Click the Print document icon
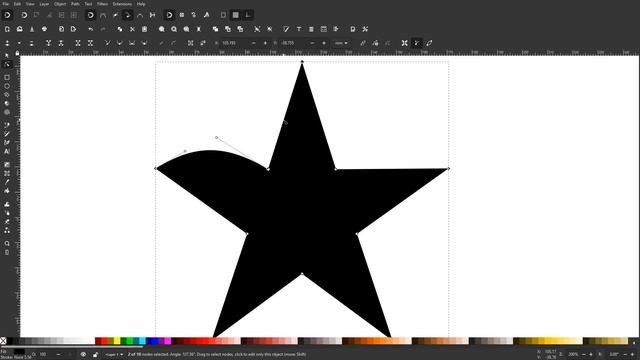 point(44,29)
